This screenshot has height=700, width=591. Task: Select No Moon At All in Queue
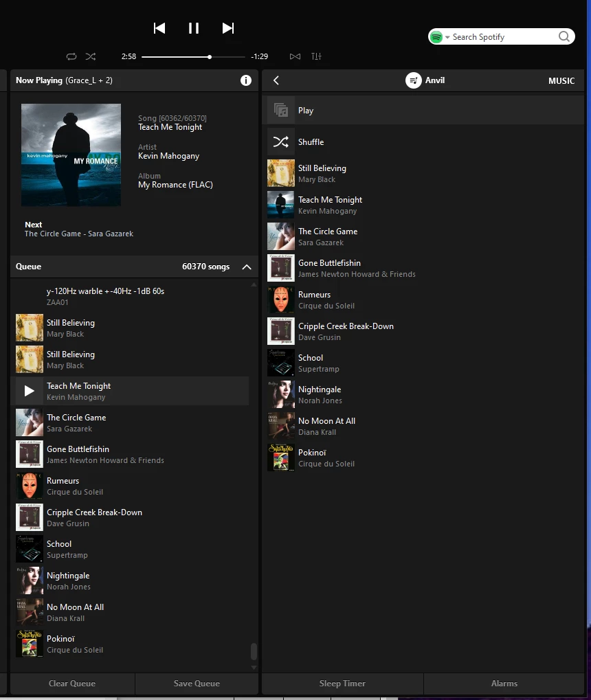pos(130,613)
